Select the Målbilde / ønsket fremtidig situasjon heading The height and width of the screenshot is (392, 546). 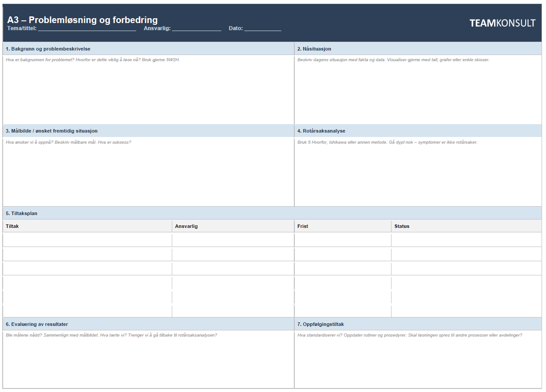[x=51, y=131]
